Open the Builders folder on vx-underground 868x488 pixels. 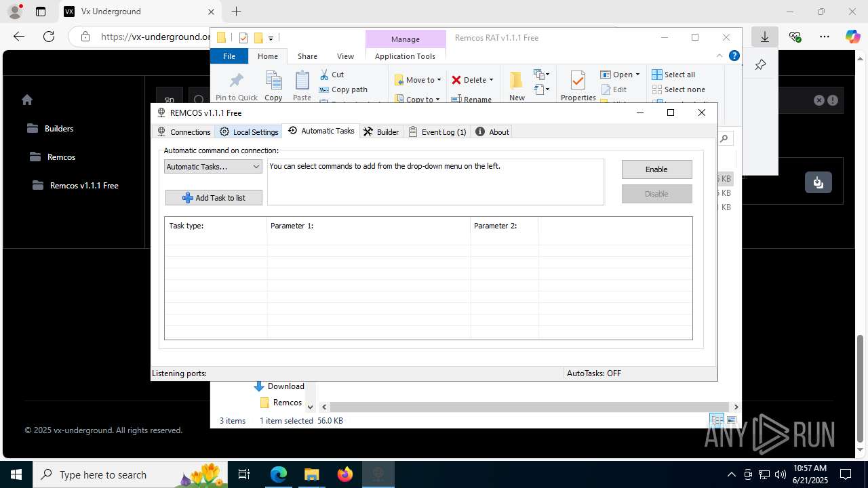coord(50,128)
